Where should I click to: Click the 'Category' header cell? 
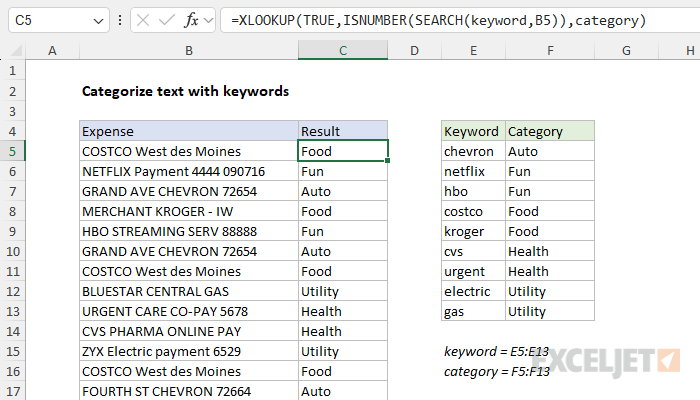click(550, 131)
